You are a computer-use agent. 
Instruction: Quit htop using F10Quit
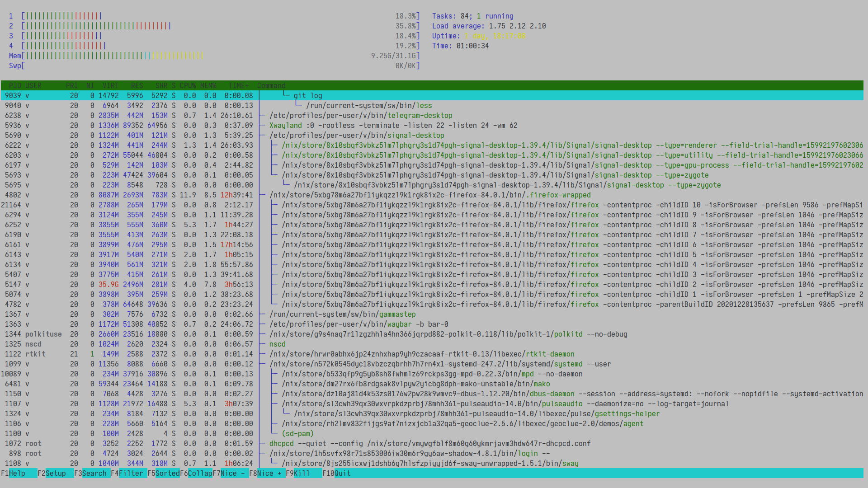[336, 473]
